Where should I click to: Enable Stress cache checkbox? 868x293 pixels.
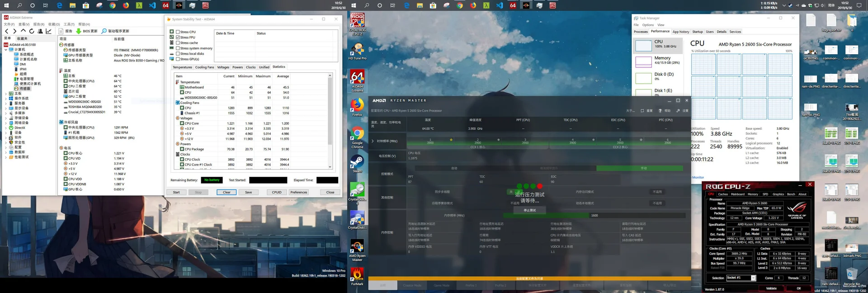pyautogui.click(x=178, y=43)
